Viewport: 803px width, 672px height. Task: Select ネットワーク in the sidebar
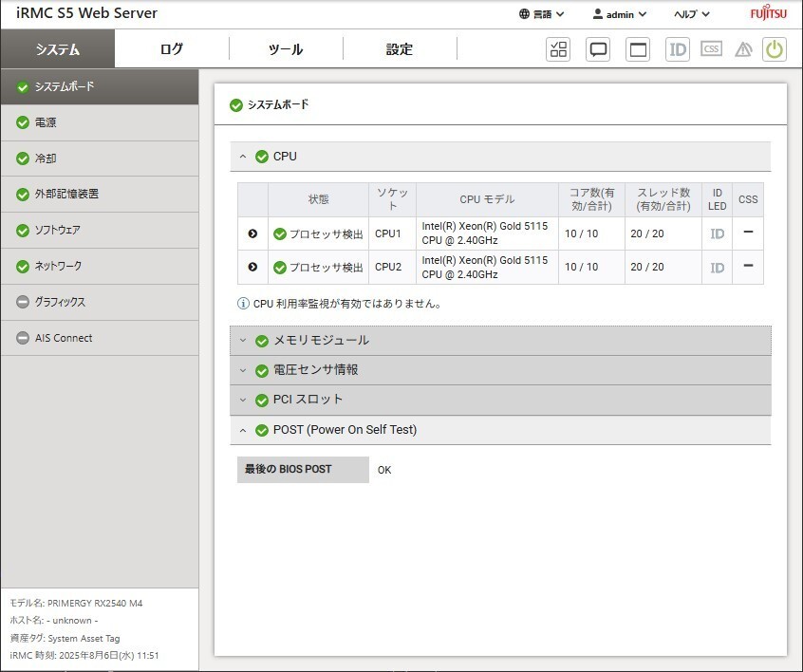point(58,267)
